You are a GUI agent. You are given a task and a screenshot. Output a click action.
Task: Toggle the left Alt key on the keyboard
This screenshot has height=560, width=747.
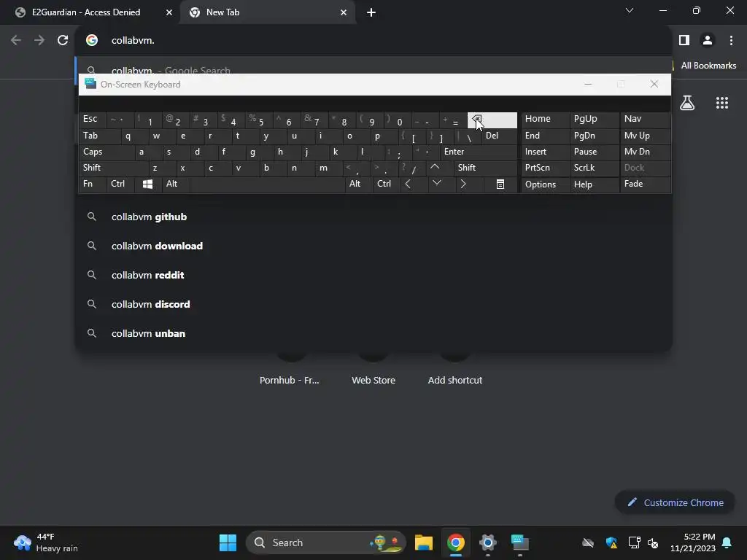[175, 184]
